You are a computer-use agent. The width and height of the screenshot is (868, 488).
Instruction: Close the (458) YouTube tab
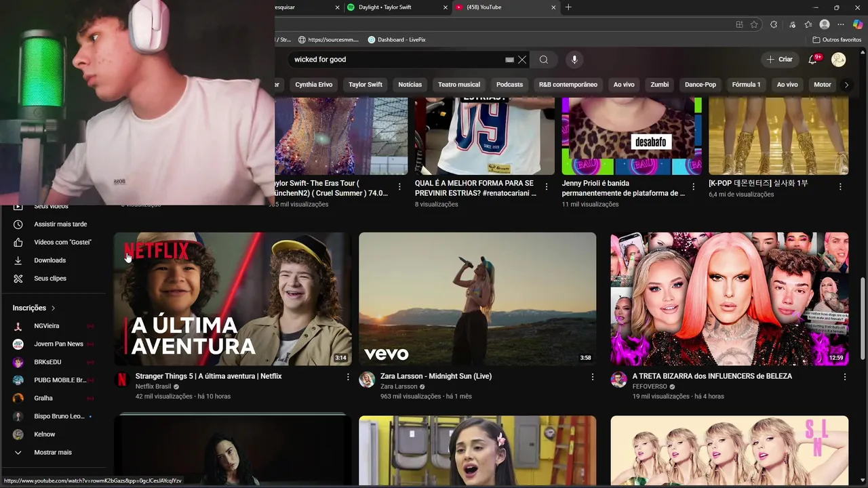[x=553, y=7]
